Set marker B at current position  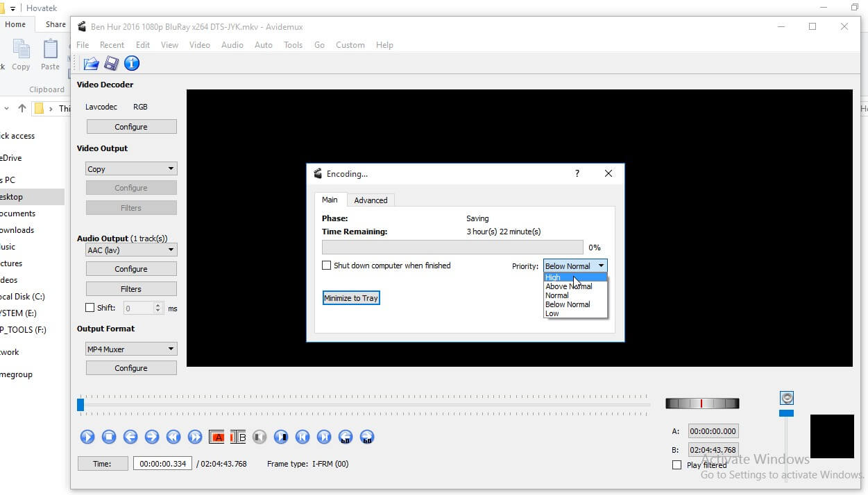coord(238,437)
